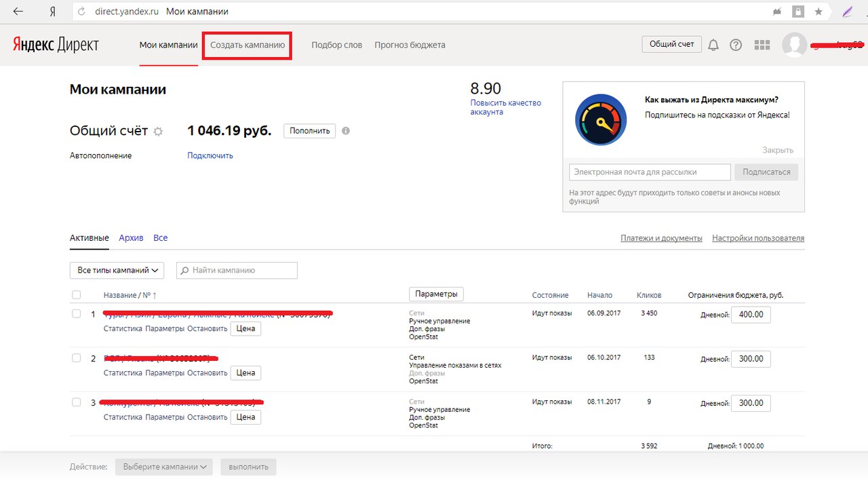
Task: Open help question mark icon
Action: click(736, 45)
